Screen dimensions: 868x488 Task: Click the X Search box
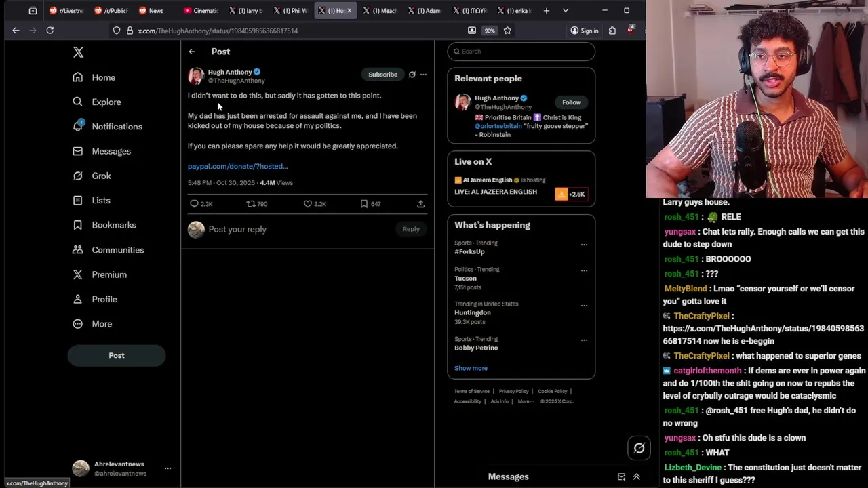pos(521,52)
